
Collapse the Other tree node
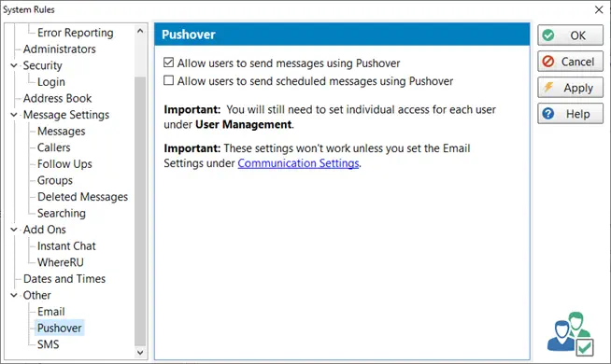14,295
